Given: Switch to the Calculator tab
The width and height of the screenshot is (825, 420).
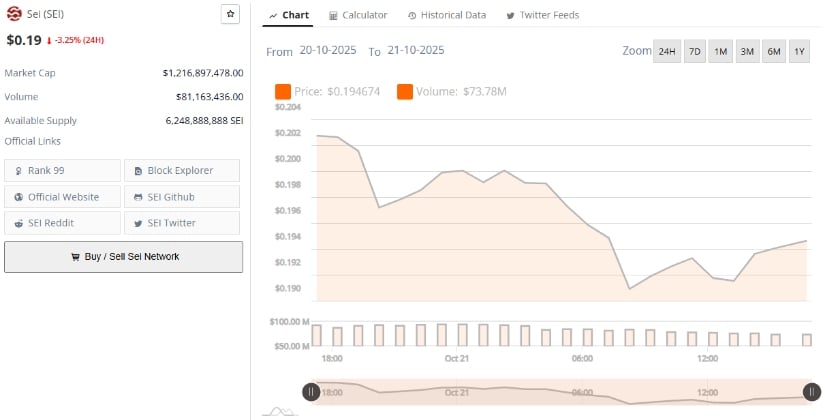Looking at the screenshot, I should tap(357, 15).
